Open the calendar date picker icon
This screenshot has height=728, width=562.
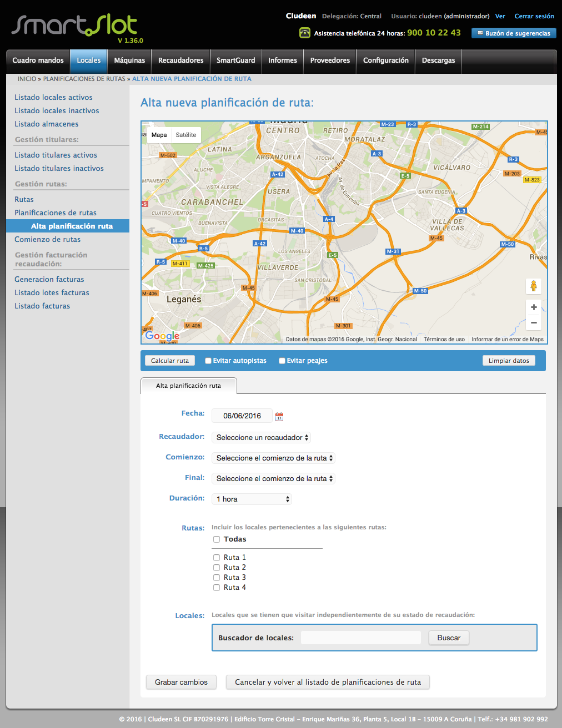point(279,416)
